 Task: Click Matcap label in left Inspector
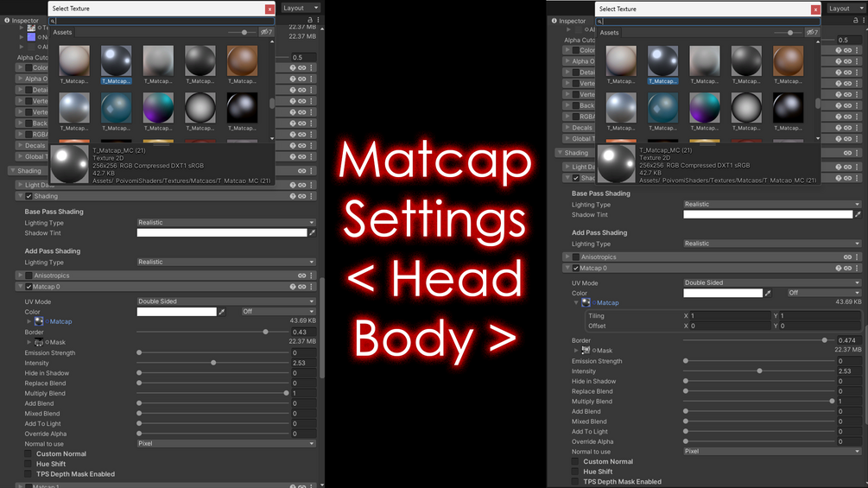click(61, 321)
